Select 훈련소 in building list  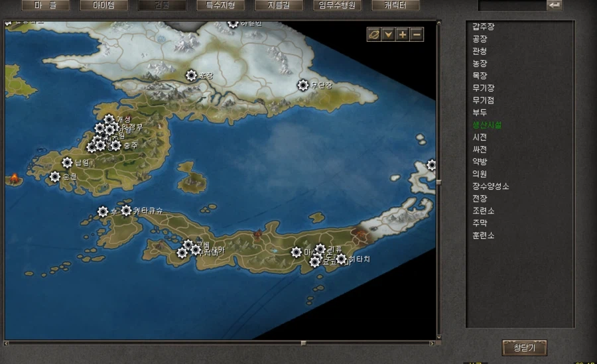484,235
